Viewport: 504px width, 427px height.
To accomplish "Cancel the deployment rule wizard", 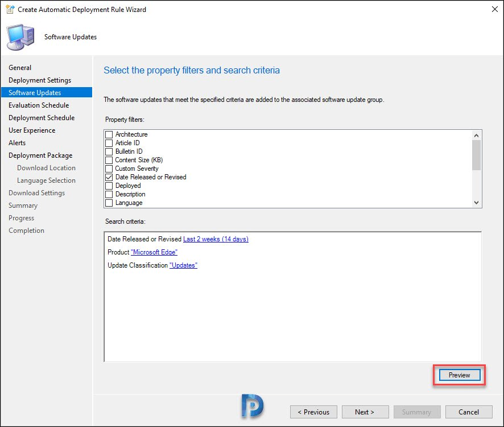I will coord(469,412).
